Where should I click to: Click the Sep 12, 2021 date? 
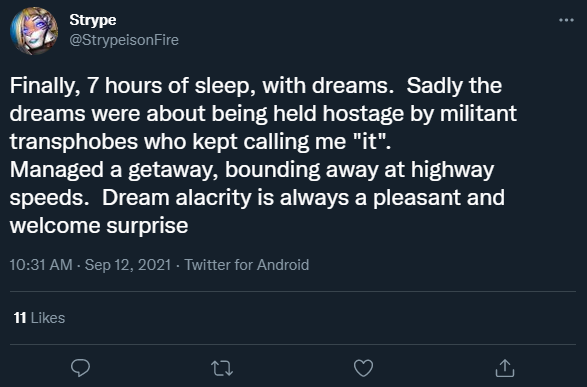pos(128,265)
